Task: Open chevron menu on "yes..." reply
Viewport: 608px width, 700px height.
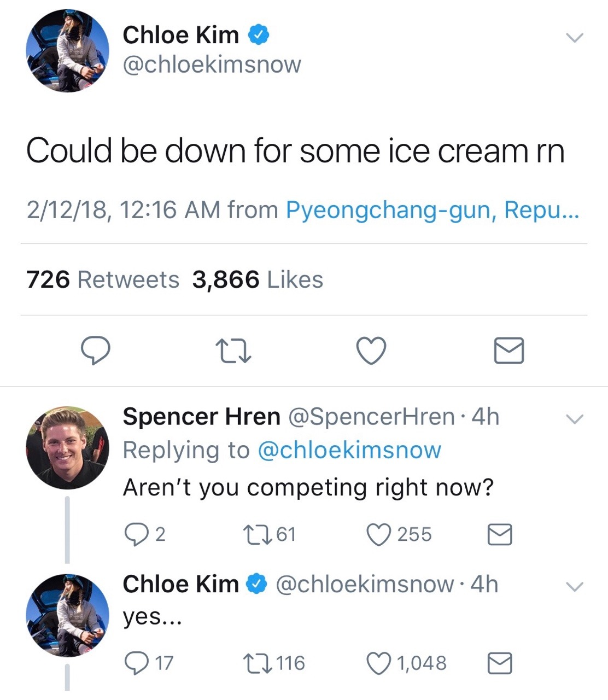Action: (574, 587)
